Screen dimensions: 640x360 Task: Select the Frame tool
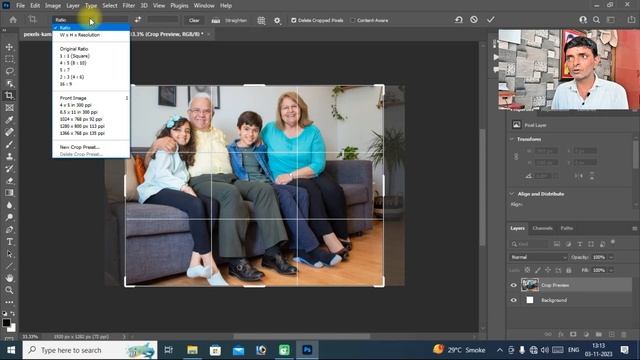(x=9, y=108)
